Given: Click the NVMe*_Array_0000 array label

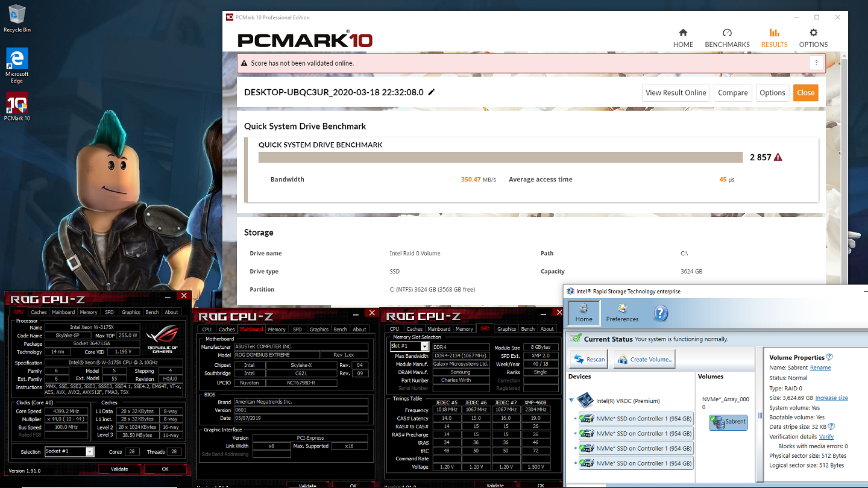Looking at the screenshot, I should [x=726, y=403].
